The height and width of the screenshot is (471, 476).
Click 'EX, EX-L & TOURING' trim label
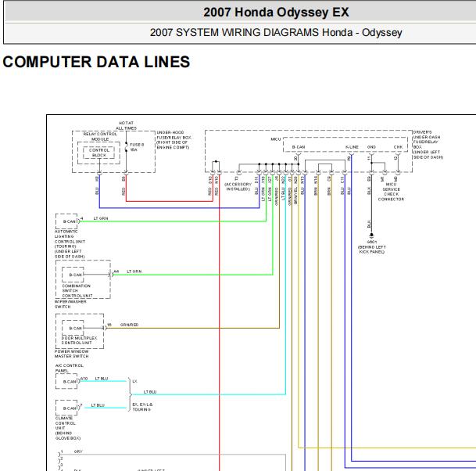(142, 407)
